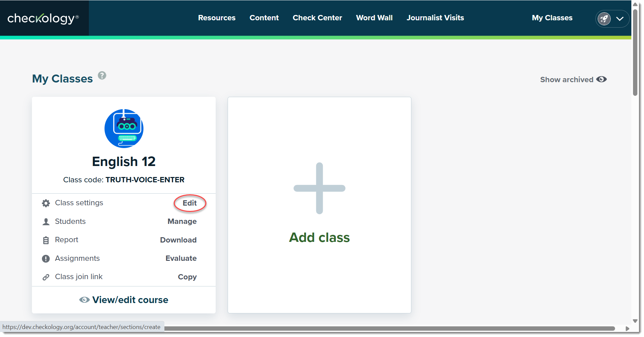Open the Resources menu
This screenshot has width=644, height=337.
point(217,18)
